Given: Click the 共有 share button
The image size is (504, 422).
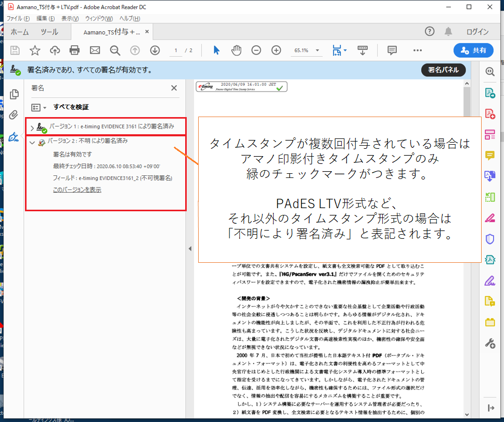Looking at the screenshot, I should pos(473,50).
